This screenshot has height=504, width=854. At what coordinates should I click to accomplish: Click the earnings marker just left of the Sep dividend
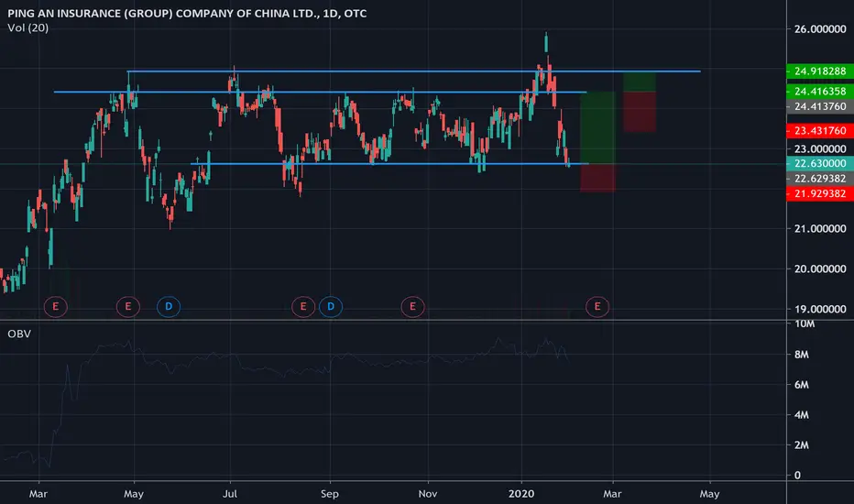pos(303,307)
